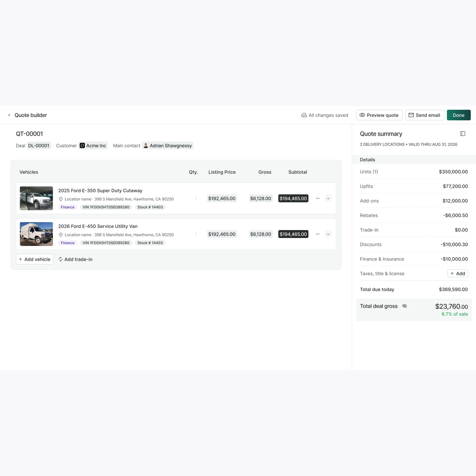The image size is (476, 476).
Task: Click the Finance tag on E-350 Cutaway
Action: point(67,207)
